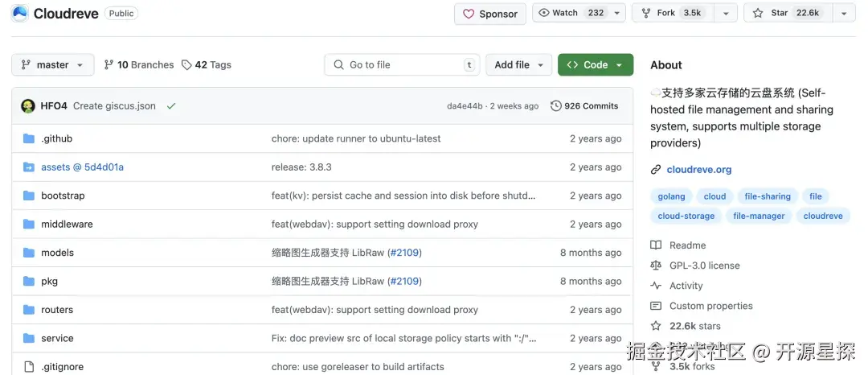Viewport: 868px width, 375px height.
Task: Click the routers folder icon
Action: pos(29,310)
